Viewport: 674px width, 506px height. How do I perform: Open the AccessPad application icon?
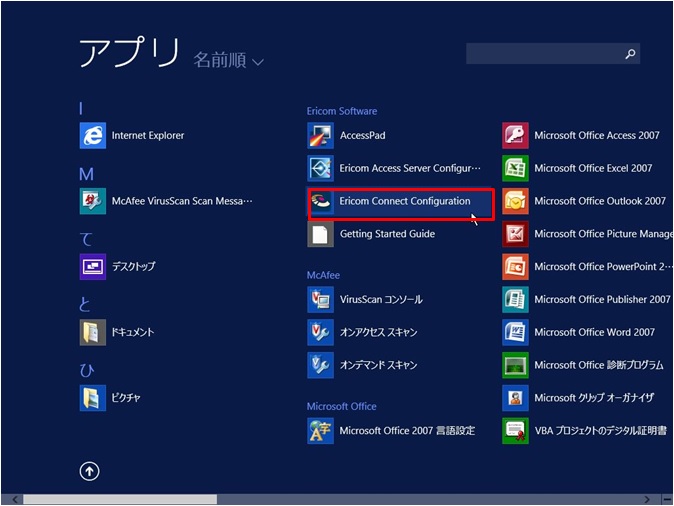320,136
